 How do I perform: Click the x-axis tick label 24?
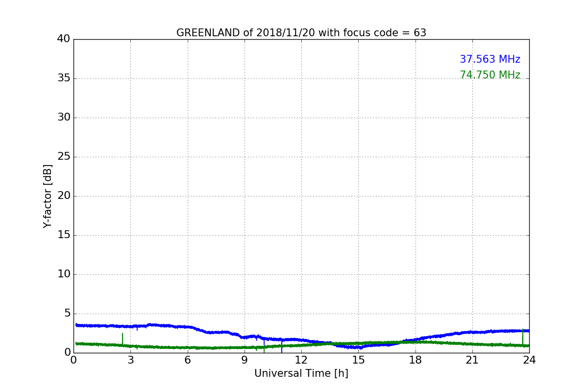529,360
